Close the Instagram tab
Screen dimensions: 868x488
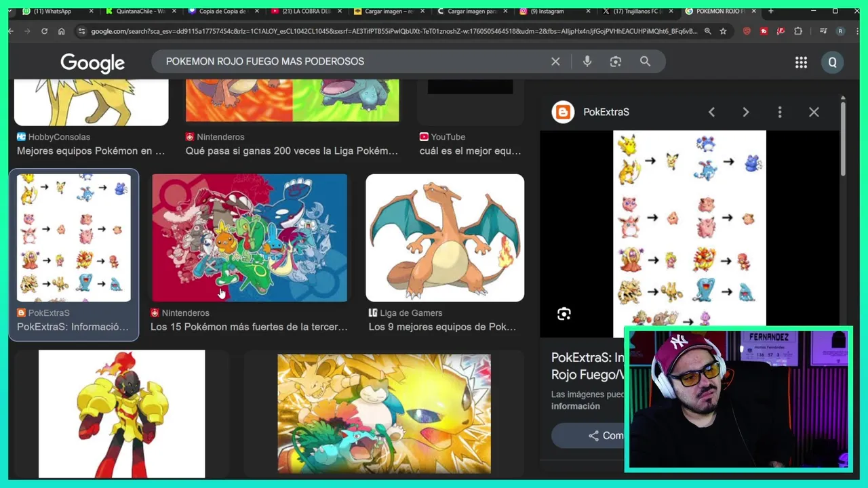point(588,12)
